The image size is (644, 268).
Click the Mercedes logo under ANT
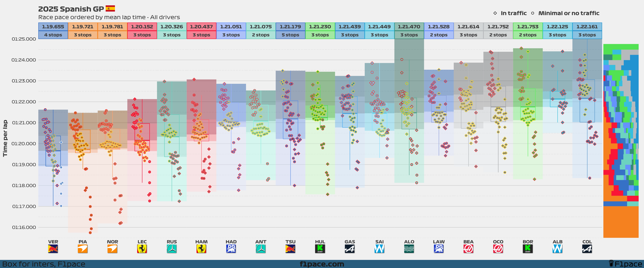click(261, 249)
